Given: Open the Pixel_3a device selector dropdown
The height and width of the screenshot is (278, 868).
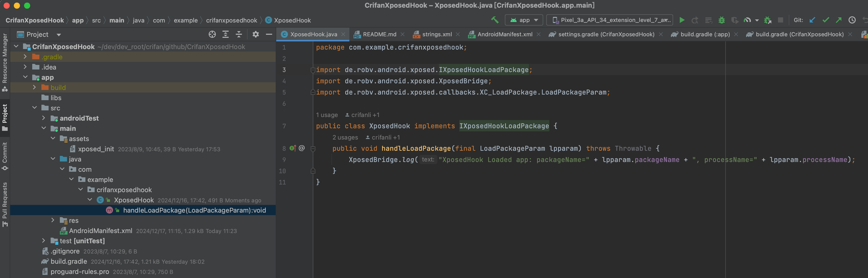Looking at the screenshot, I should pyautogui.click(x=609, y=20).
